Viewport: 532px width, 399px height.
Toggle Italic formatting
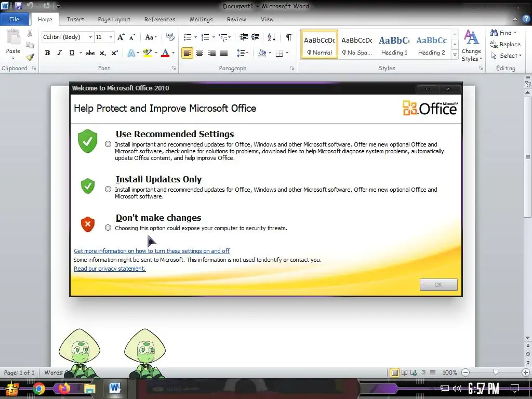59,53
